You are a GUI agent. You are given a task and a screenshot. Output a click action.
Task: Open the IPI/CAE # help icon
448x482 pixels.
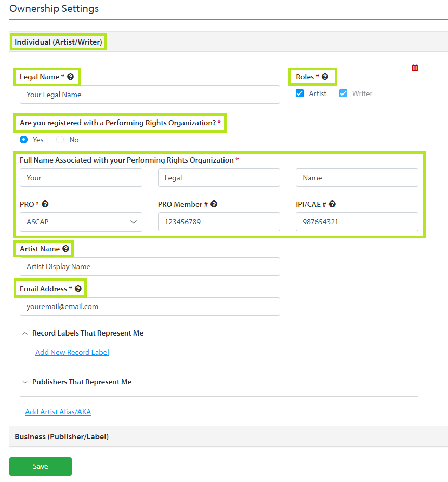click(332, 204)
